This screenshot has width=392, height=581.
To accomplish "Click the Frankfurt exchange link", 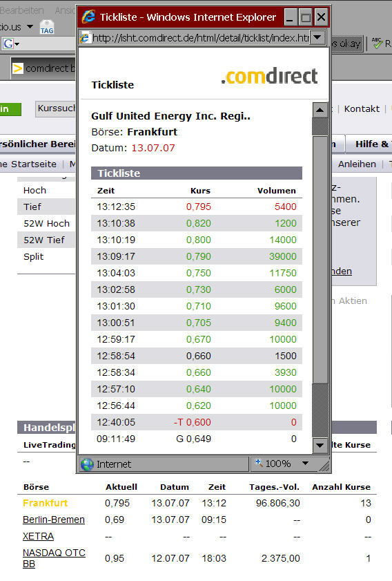I will click(45, 503).
